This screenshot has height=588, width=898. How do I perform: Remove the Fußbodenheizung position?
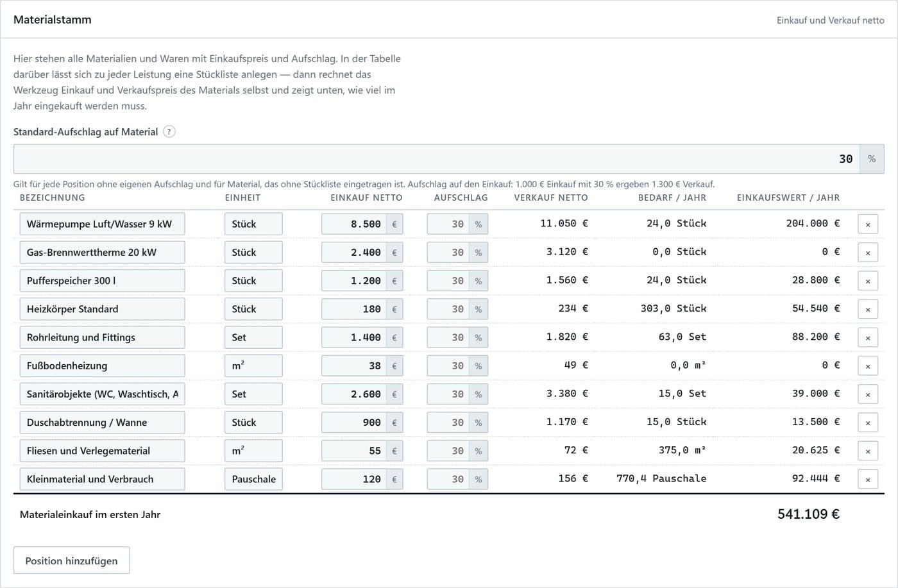868,366
